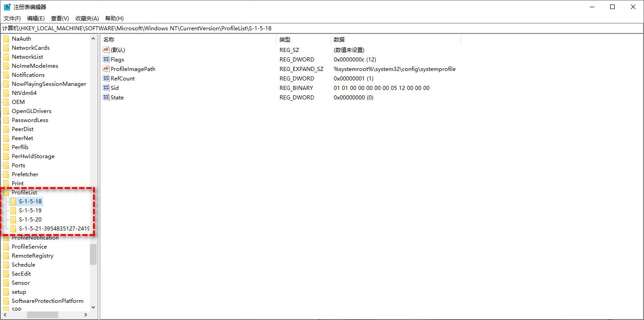Select the ProfileService key

pyautogui.click(x=29, y=247)
